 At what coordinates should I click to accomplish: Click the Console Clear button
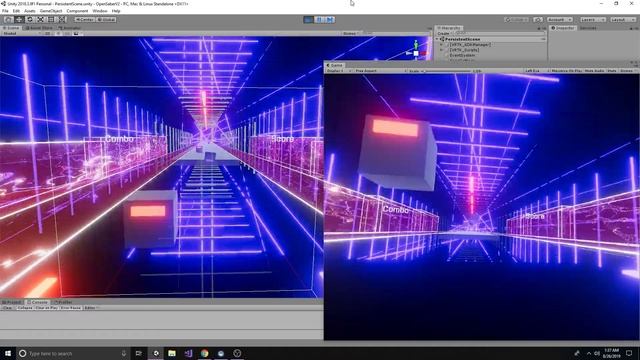click(8, 308)
